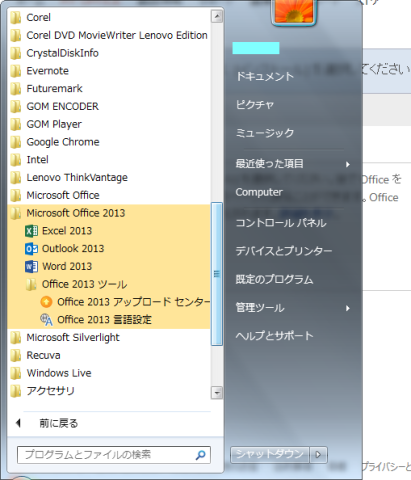Open デバイスとプリンター
This screenshot has height=480, width=411.
[x=284, y=251]
